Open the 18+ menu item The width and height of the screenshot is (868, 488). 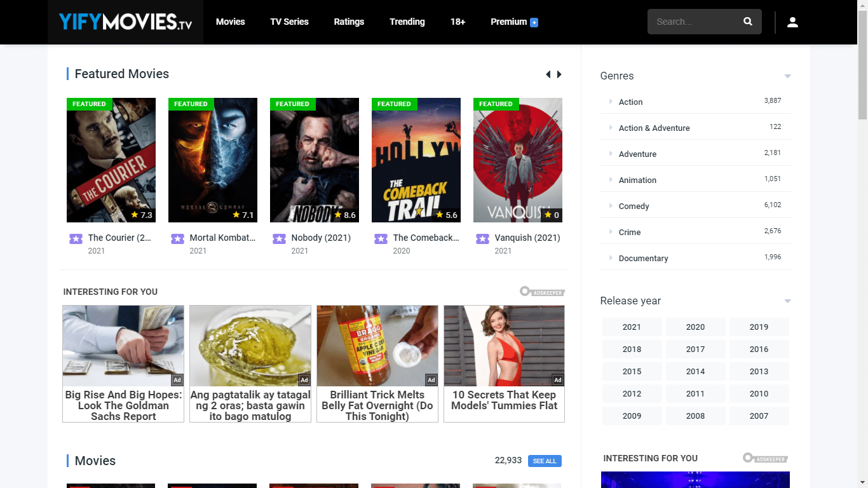click(458, 22)
